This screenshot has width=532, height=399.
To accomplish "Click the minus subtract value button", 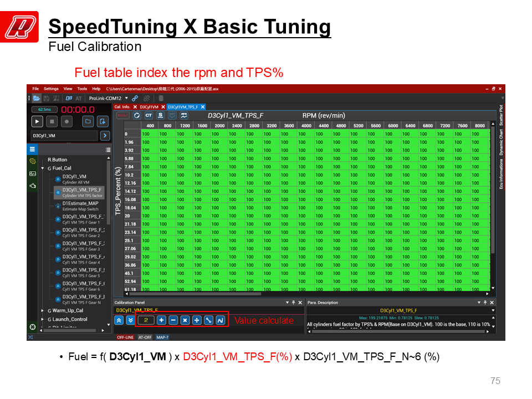I will 173,320.
